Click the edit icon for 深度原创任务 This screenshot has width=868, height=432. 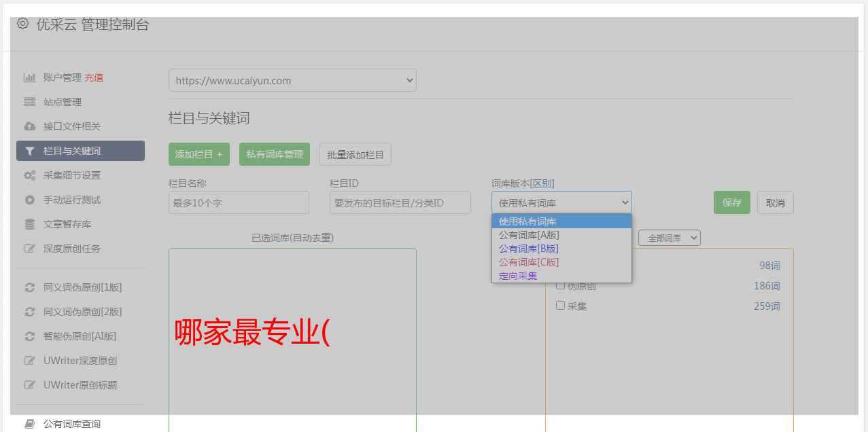coord(29,249)
